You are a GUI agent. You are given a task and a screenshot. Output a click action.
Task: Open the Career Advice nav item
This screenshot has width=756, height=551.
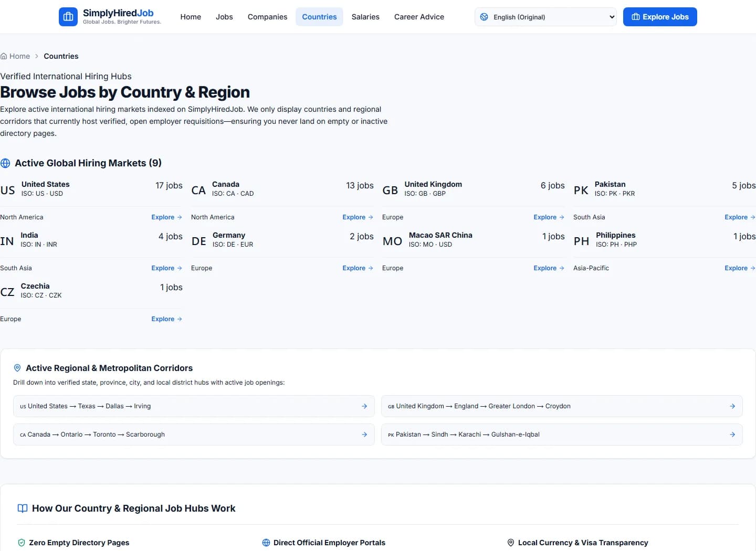coord(419,17)
